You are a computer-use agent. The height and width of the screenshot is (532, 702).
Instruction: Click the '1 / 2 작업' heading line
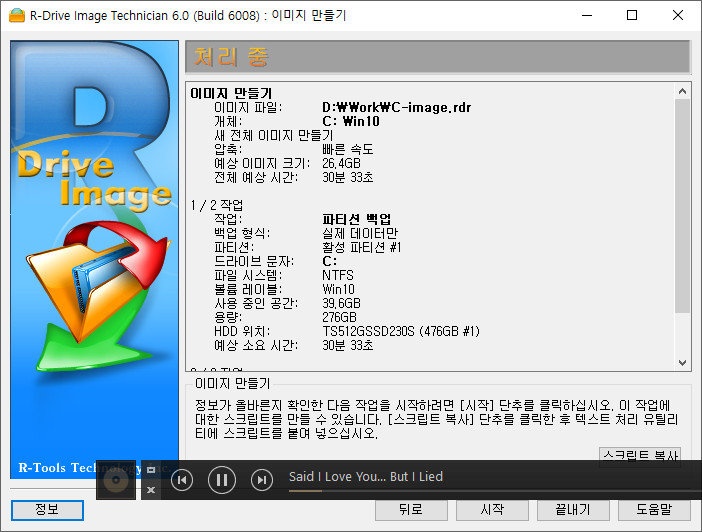click(217, 205)
